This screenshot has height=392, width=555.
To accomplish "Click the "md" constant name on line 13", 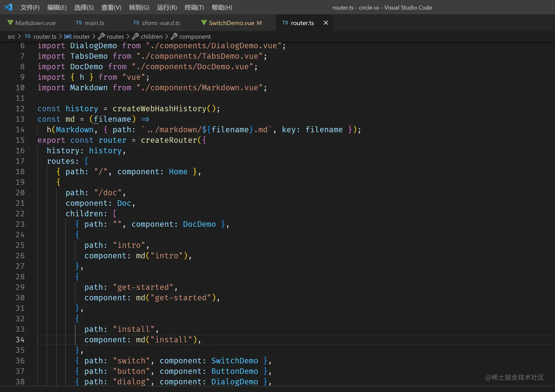I will pyautogui.click(x=70, y=119).
